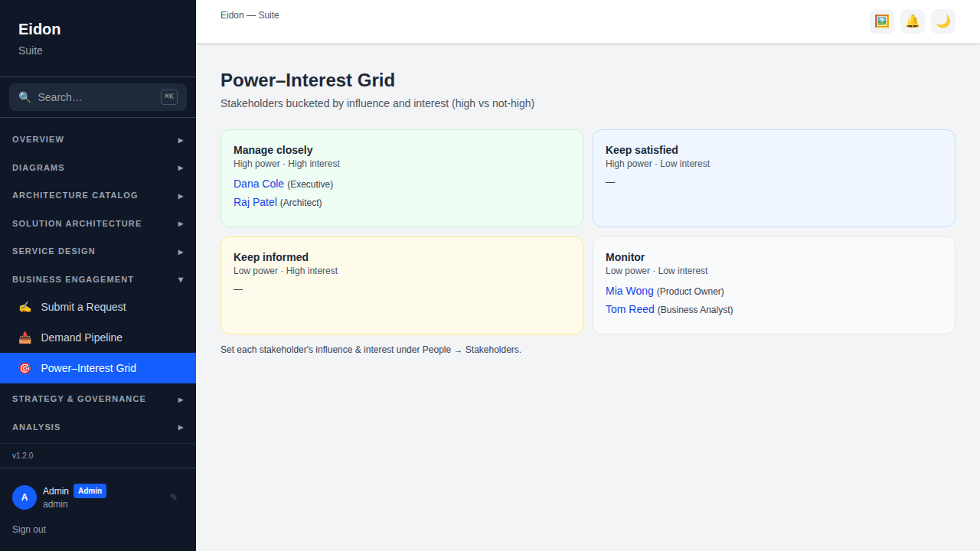Image resolution: width=980 pixels, height=551 pixels.
Task: Click the Demand Pipeline inbox icon
Action: (25, 337)
